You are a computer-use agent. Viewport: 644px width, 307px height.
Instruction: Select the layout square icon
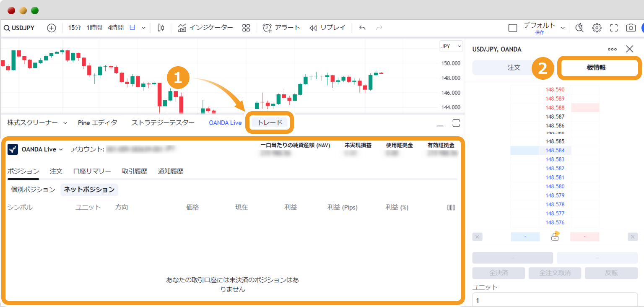pyautogui.click(x=512, y=28)
